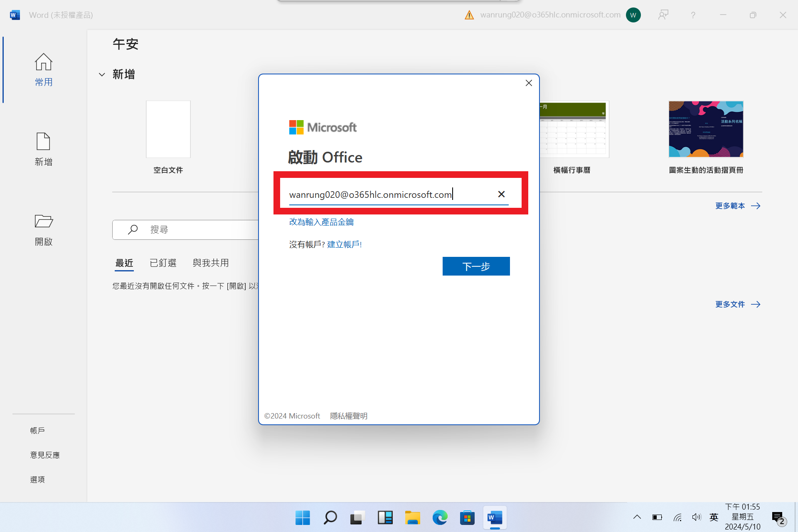
Task: Expand the system tray hidden icons chevron
Action: pyautogui.click(x=637, y=517)
